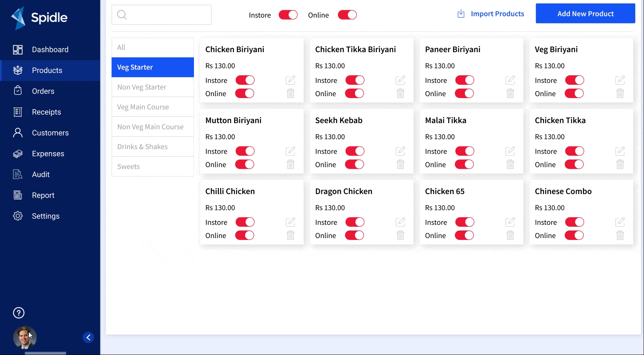Click the Orders clipboard icon
Viewport: 644px width, 355px height.
[18, 90]
